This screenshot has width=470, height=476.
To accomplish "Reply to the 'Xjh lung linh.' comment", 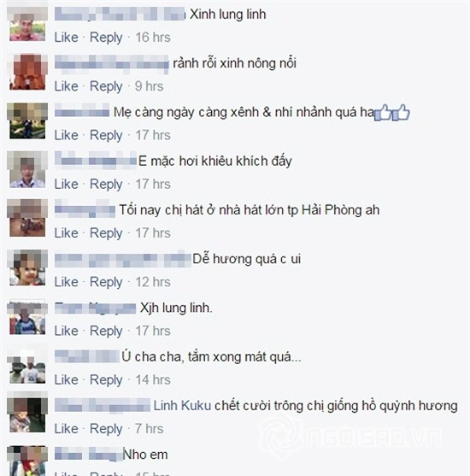I will [x=106, y=332].
